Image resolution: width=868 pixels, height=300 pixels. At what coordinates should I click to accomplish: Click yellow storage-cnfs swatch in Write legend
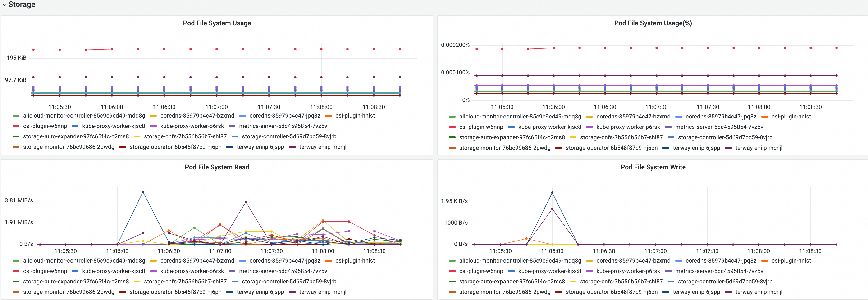[x=573, y=282]
